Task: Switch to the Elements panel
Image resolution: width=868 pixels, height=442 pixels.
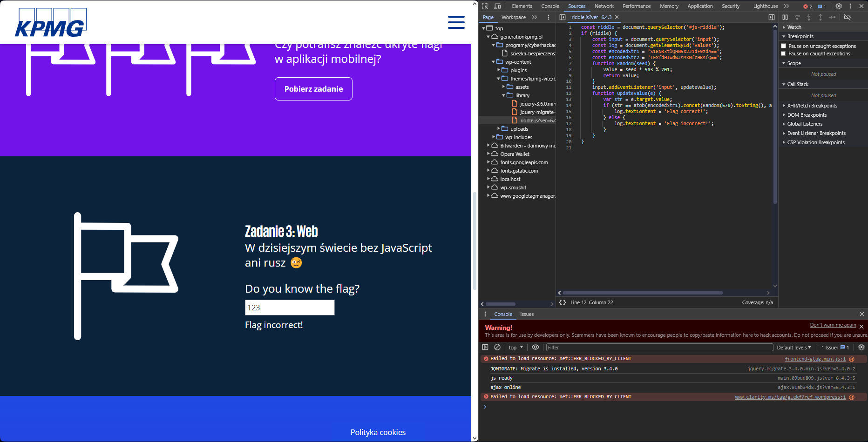Action: pyautogui.click(x=522, y=6)
